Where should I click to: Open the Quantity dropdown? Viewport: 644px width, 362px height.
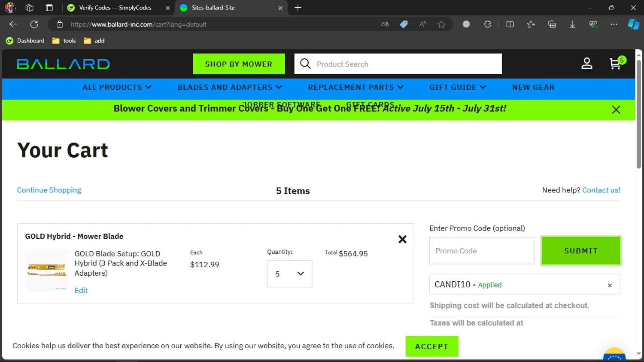point(290,274)
